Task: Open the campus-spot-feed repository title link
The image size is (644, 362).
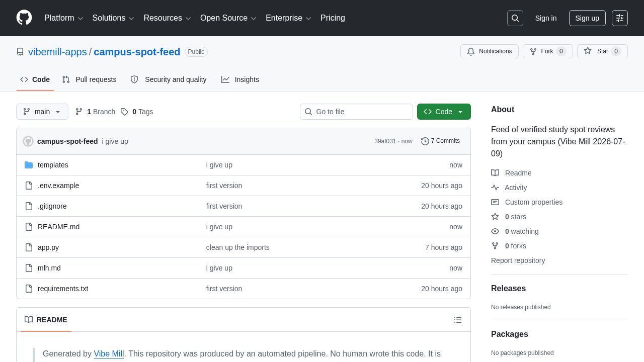Action: (137, 52)
